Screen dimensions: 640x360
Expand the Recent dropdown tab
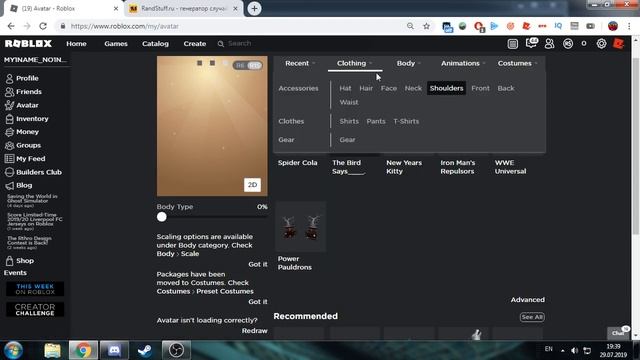(300, 63)
